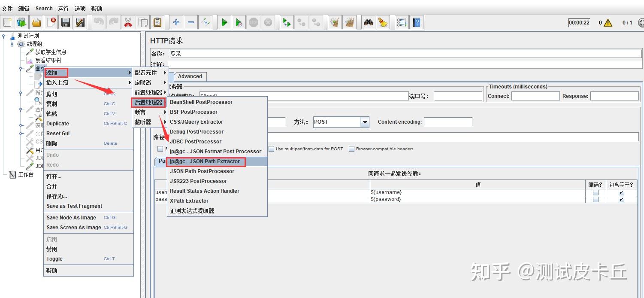
Task: Click the Clear results broom icon
Action: [x=335, y=22]
